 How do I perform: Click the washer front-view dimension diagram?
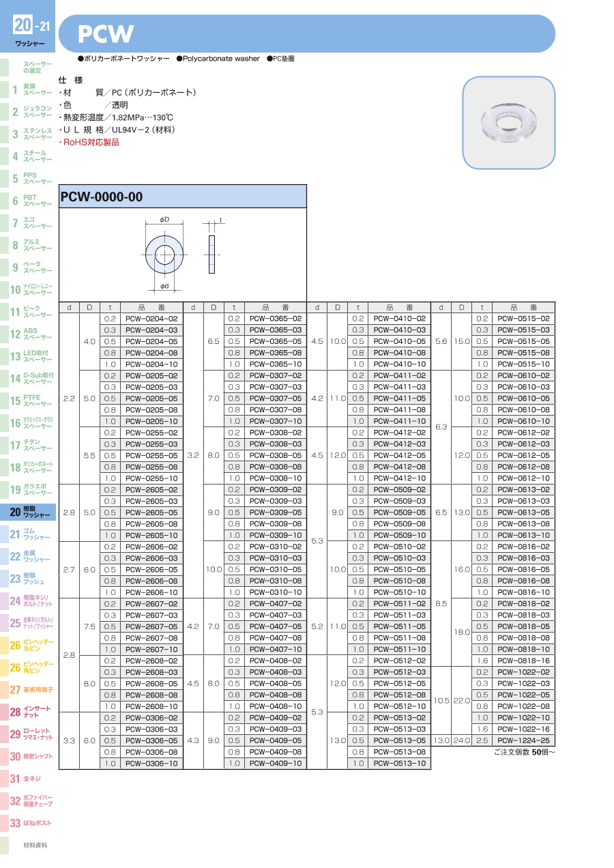tap(164, 255)
